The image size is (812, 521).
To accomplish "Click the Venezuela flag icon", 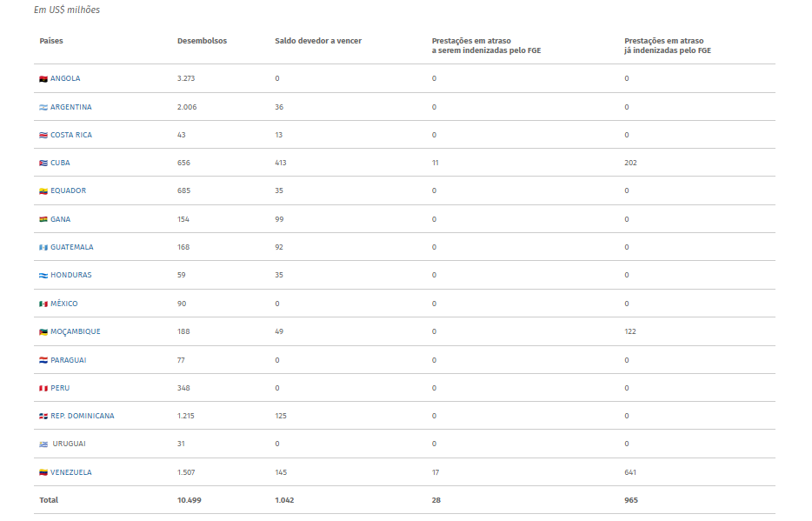I will tap(43, 473).
